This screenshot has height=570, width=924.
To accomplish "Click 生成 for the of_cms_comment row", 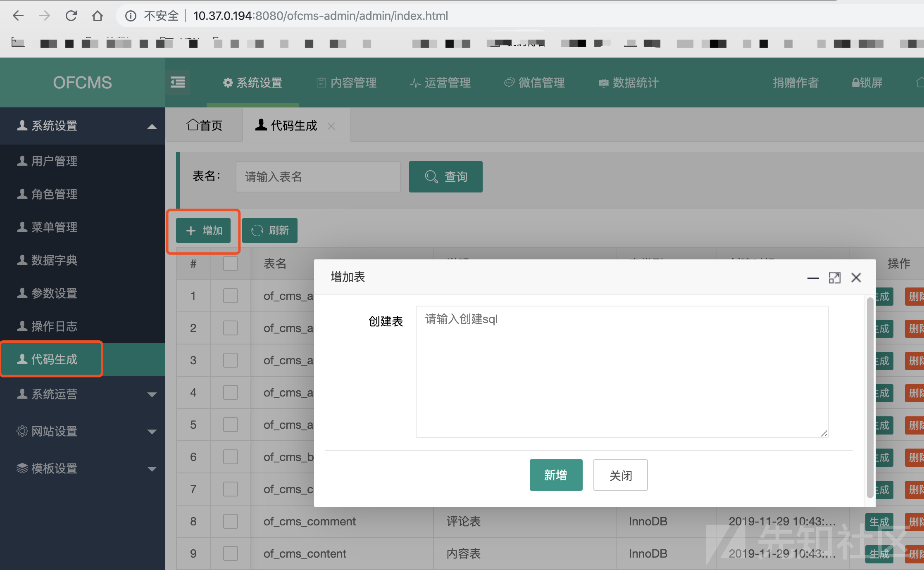I will 879,522.
